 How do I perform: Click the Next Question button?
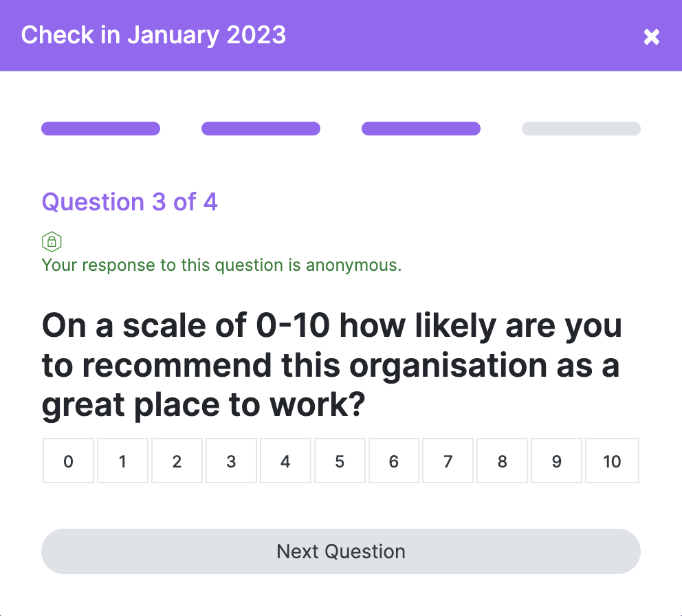click(341, 551)
